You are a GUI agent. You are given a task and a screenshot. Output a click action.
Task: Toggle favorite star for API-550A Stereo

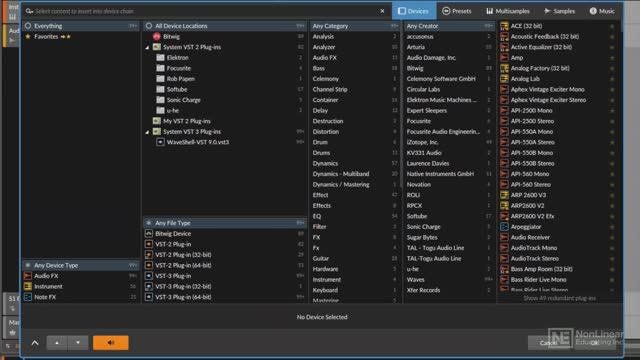612,142
